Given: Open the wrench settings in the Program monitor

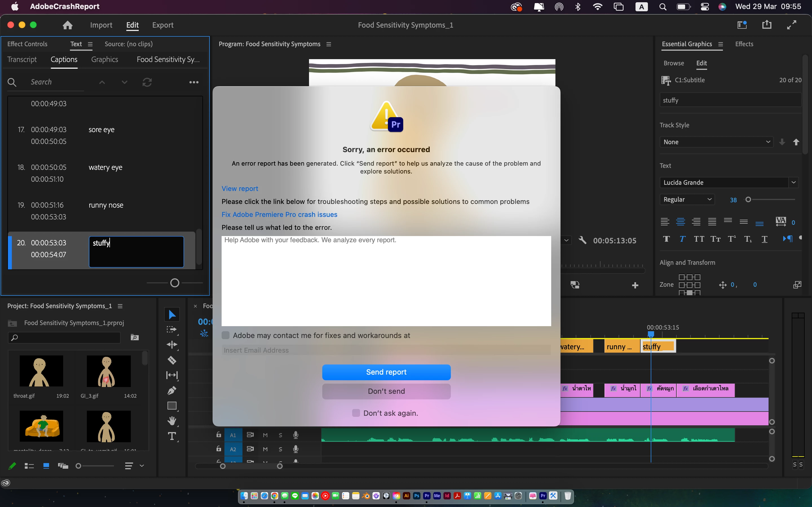Looking at the screenshot, I should tap(582, 240).
